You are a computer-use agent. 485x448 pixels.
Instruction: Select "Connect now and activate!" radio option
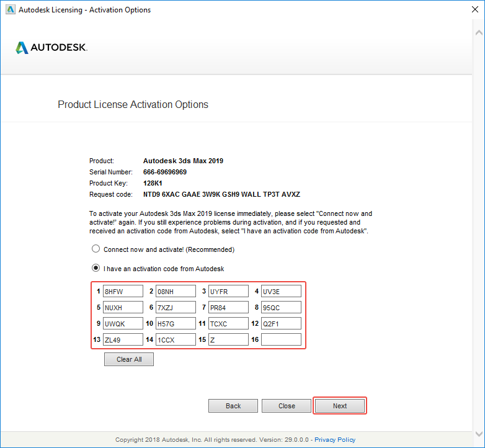(x=96, y=249)
